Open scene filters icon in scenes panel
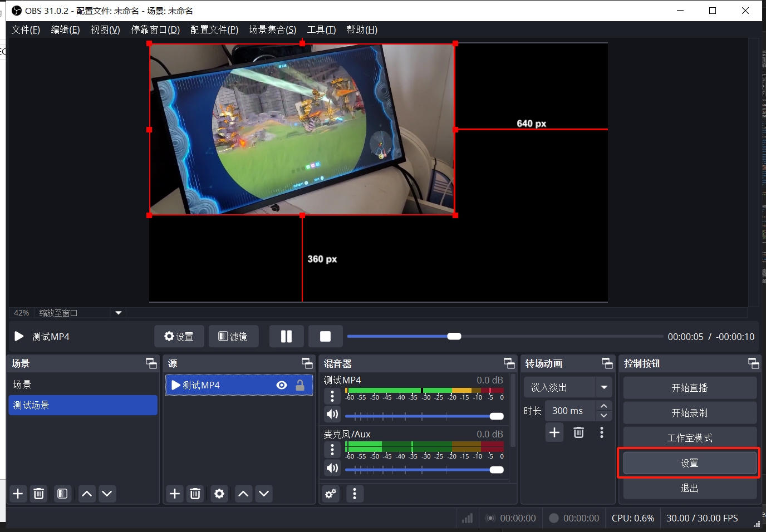 click(62, 494)
